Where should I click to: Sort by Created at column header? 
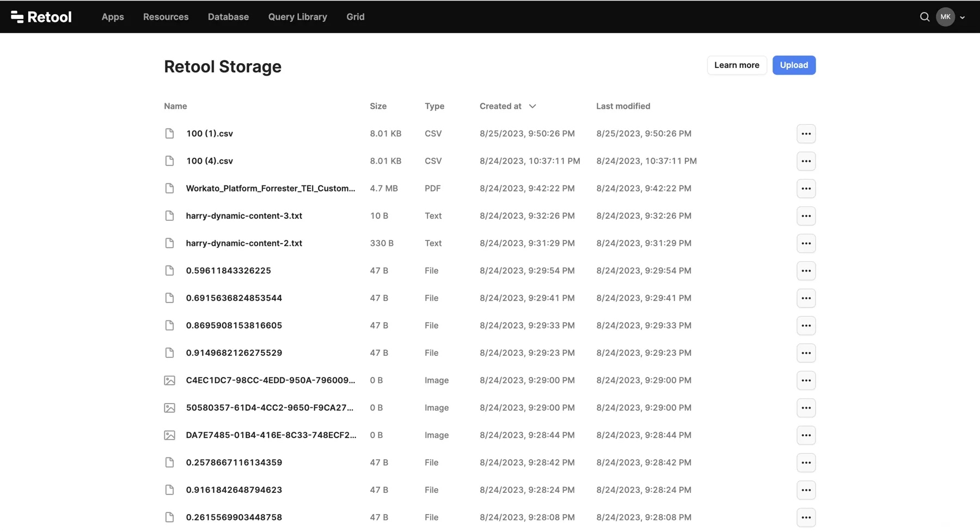(500, 106)
